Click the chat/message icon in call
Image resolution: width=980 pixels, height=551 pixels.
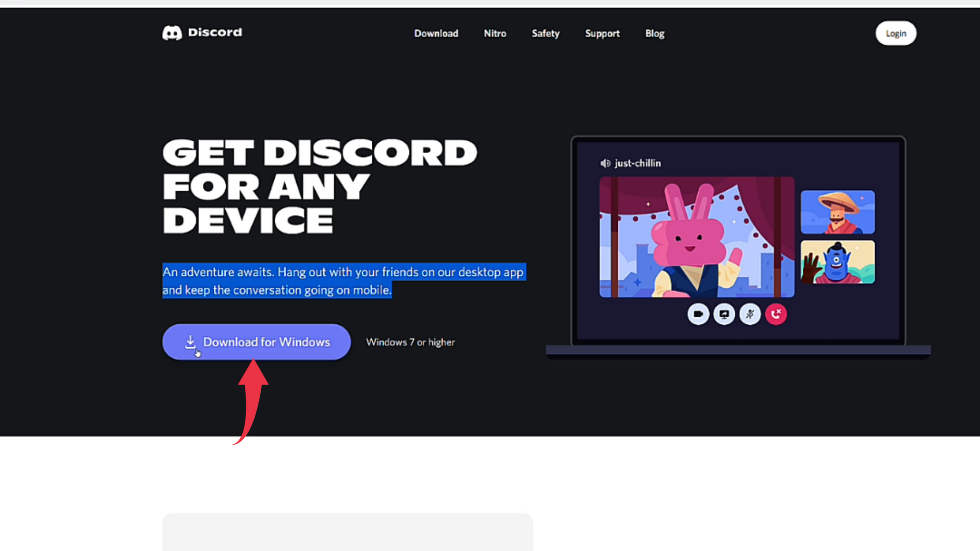[x=724, y=314]
